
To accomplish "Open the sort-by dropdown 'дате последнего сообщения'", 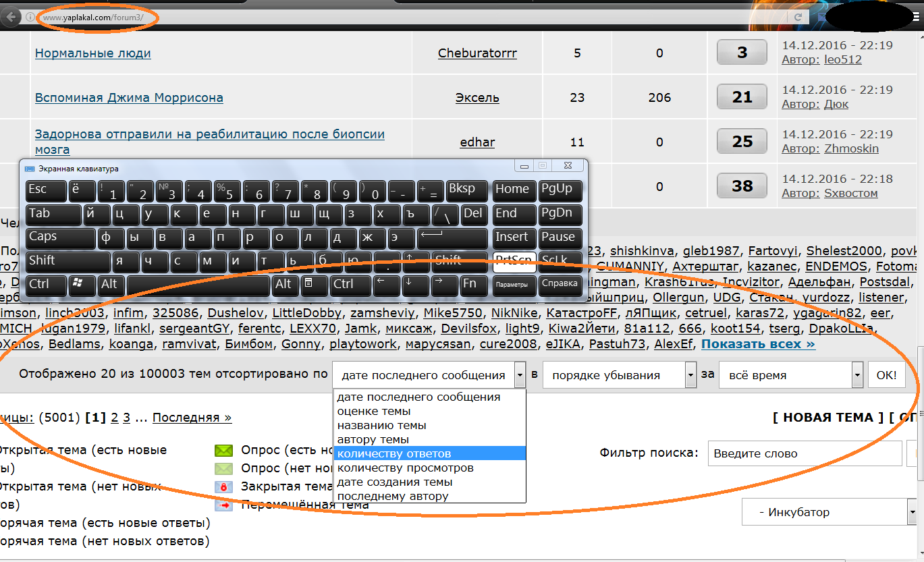I will tap(429, 375).
